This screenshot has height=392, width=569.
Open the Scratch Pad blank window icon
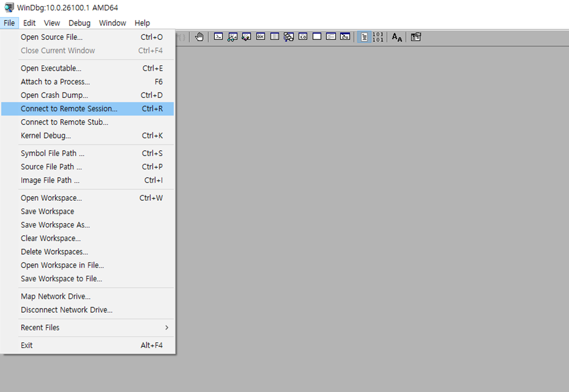tap(317, 37)
